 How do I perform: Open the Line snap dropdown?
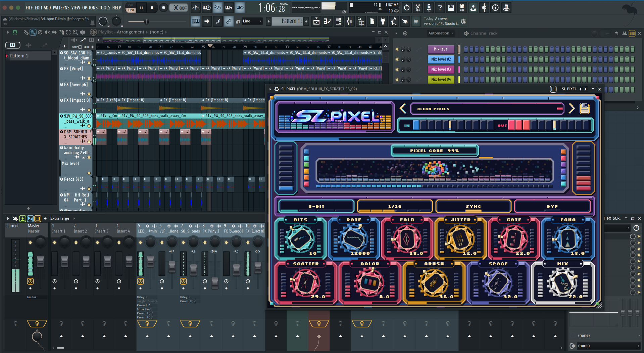coord(252,21)
